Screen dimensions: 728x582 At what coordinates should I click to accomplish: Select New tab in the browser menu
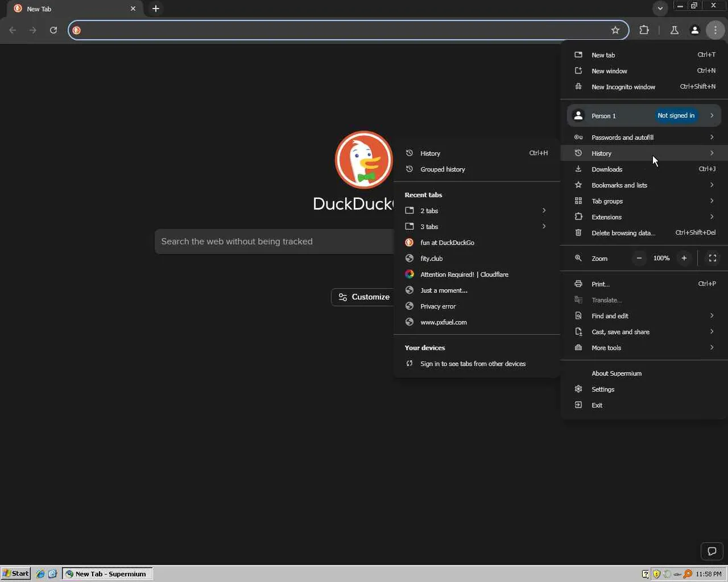tap(644, 55)
